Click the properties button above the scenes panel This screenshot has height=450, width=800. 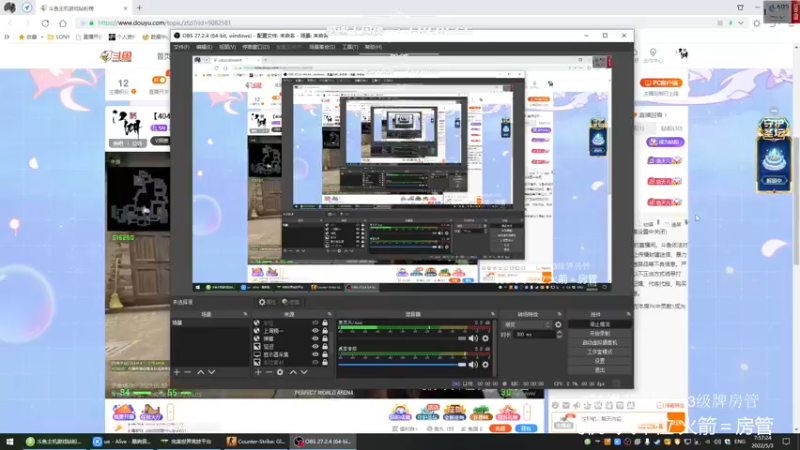click(x=267, y=302)
